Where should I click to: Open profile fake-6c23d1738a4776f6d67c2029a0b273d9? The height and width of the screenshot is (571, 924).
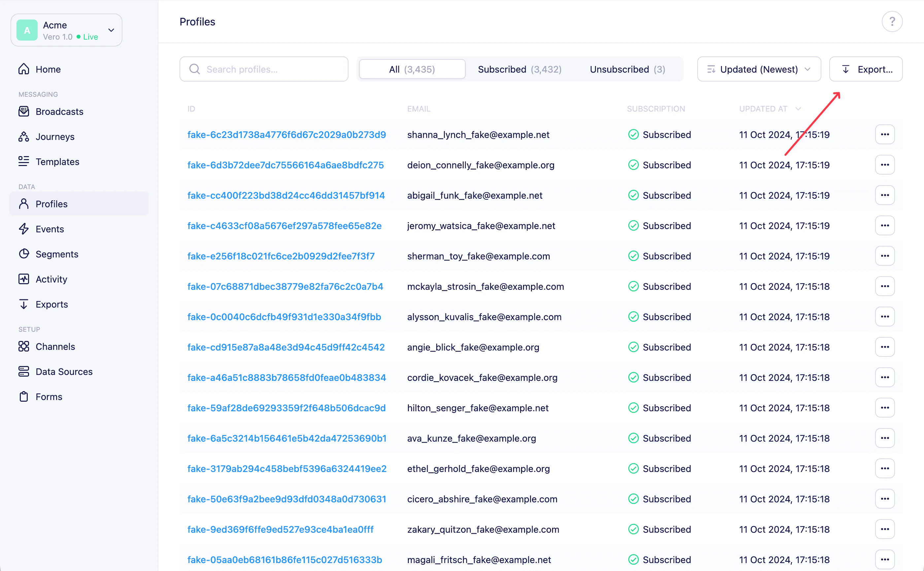point(286,134)
